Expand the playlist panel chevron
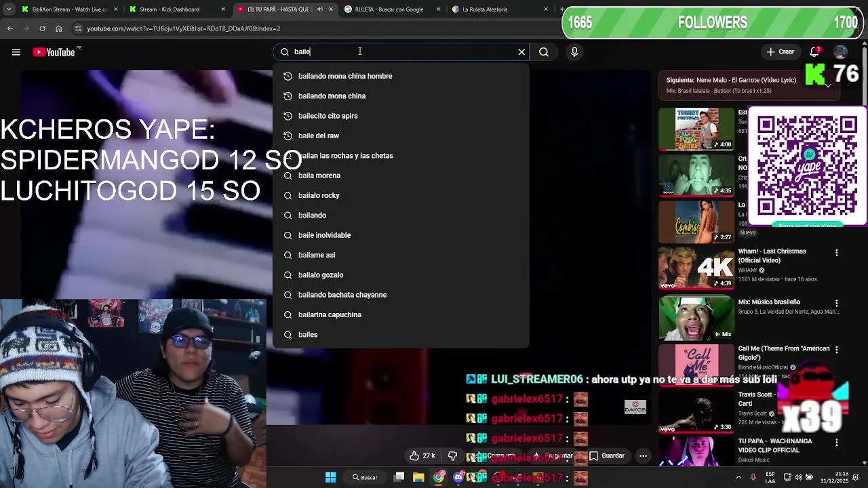Screen dimensions: 868x488 828,85
